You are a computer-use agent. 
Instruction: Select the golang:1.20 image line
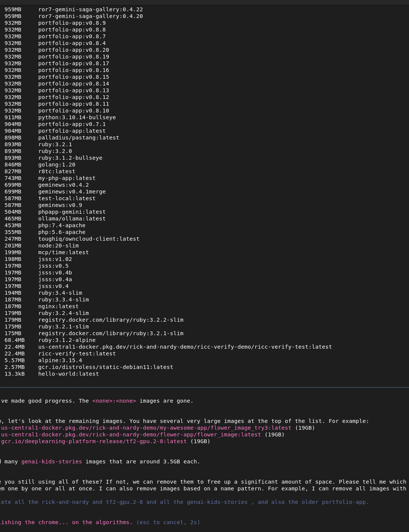coord(57,165)
